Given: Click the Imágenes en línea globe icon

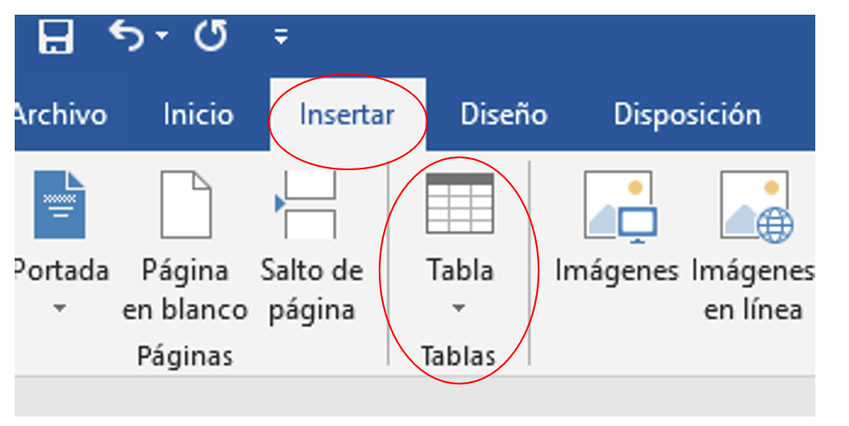Looking at the screenshot, I should [757, 207].
